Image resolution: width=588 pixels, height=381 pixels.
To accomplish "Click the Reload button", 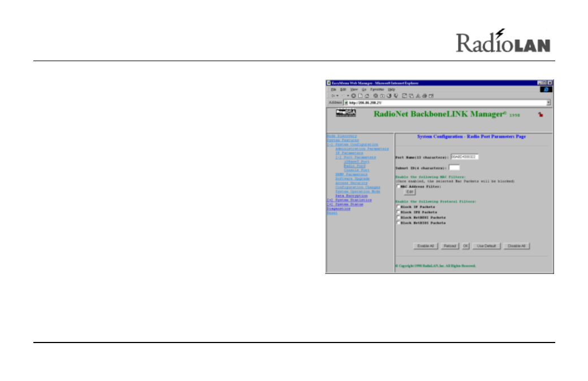I will [x=449, y=246].
